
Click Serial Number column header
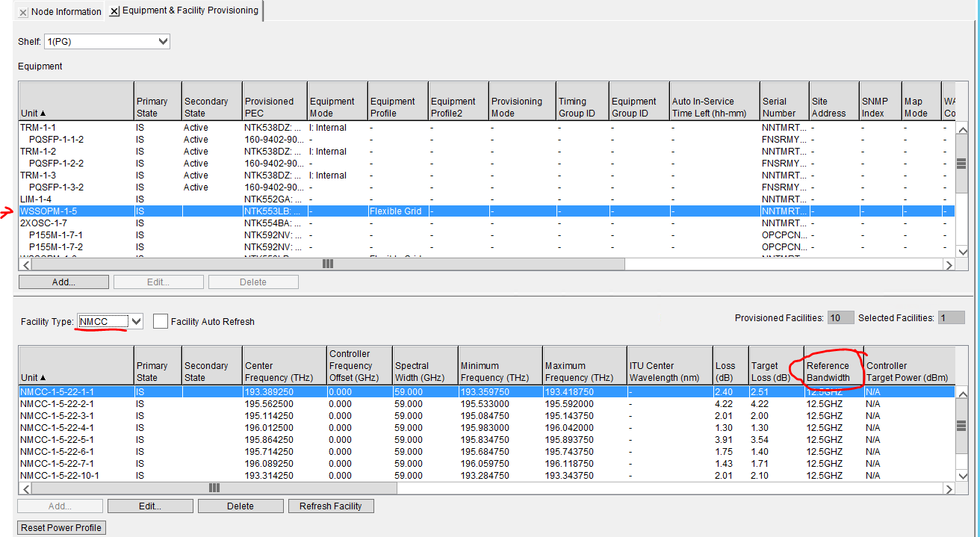[x=784, y=101]
